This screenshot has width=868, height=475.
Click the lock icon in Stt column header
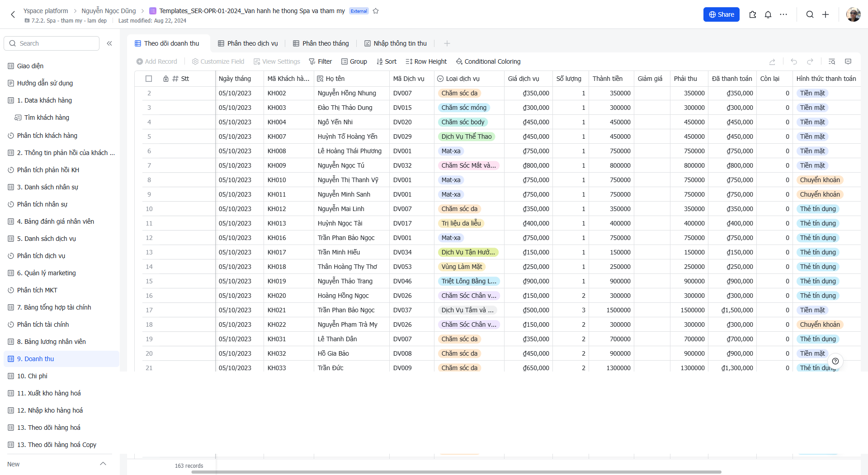pos(166,79)
